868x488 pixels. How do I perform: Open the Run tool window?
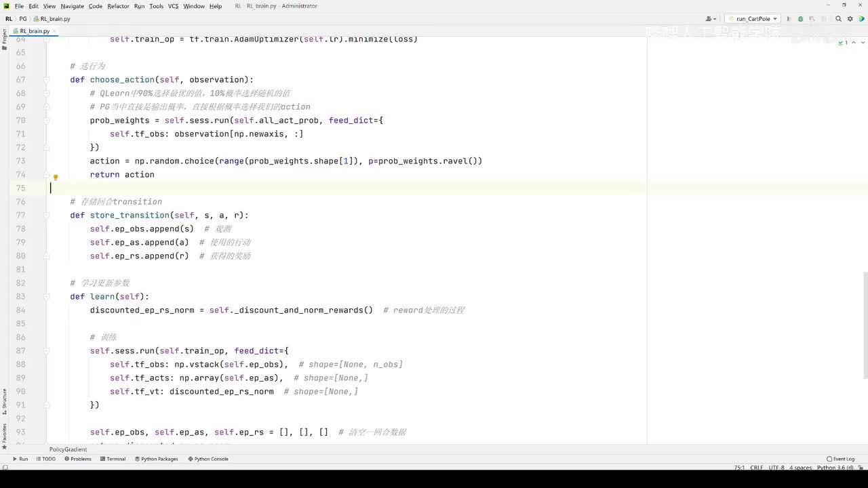click(20, 459)
